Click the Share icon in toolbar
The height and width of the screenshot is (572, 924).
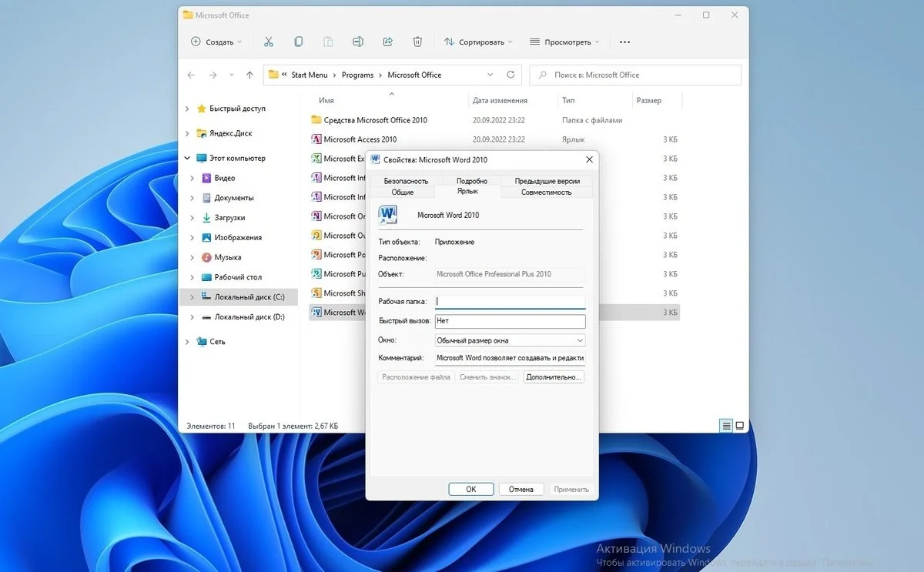(x=388, y=42)
